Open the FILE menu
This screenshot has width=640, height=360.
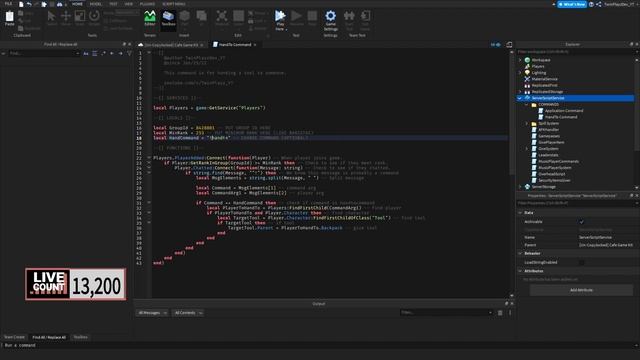coord(8,4)
